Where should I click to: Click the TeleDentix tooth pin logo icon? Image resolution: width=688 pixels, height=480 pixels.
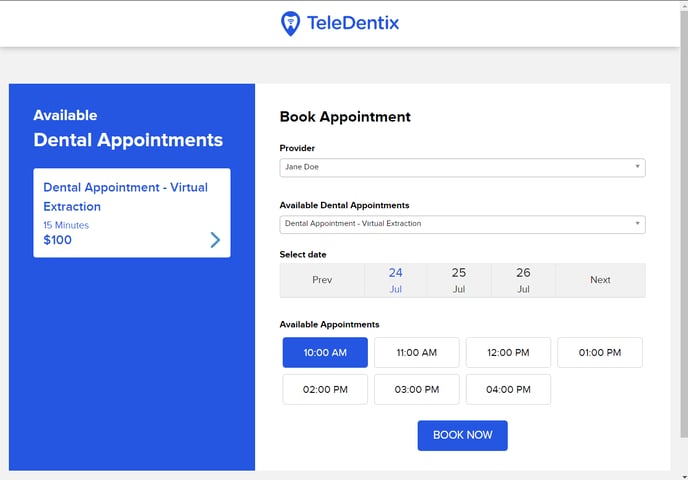tap(290, 23)
